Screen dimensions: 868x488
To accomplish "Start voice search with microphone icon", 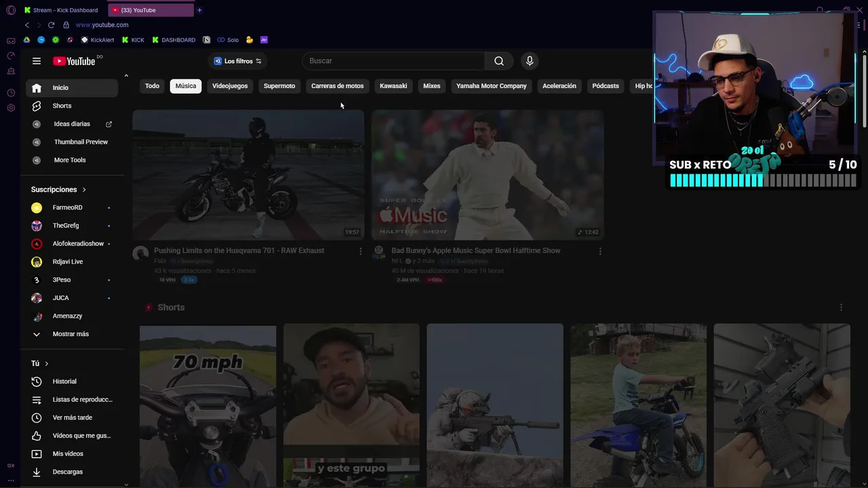I will click(530, 61).
